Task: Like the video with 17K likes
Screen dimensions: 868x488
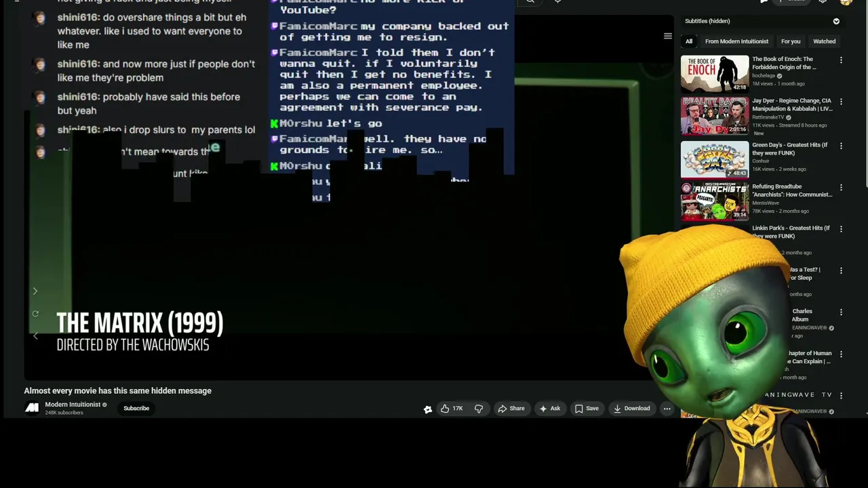Action: 452,409
